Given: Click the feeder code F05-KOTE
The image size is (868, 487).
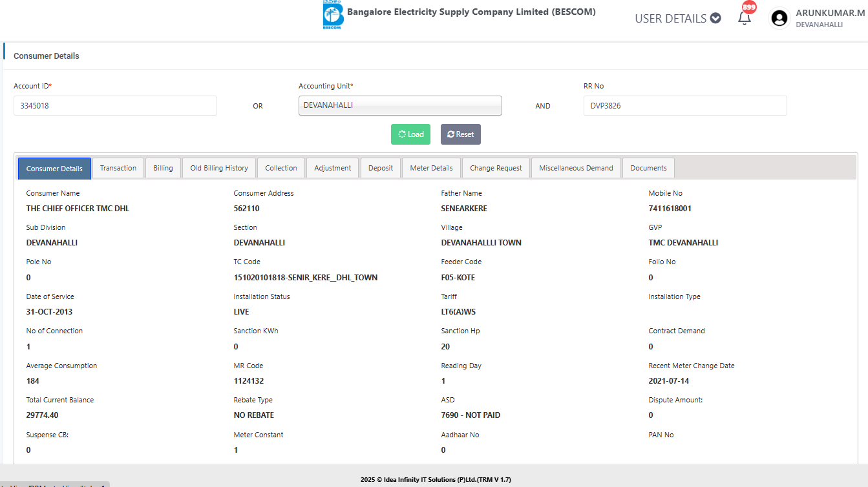Looking at the screenshot, I should pos(458,278).
